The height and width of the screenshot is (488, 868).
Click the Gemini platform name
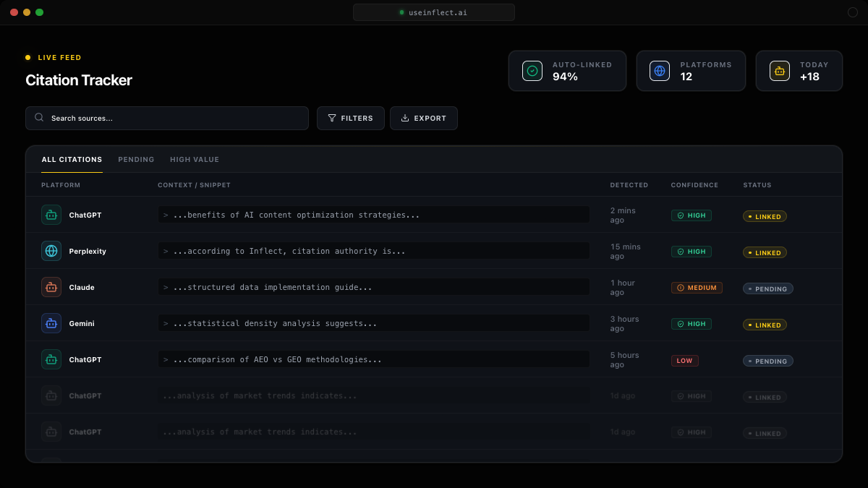click(82, 324)
